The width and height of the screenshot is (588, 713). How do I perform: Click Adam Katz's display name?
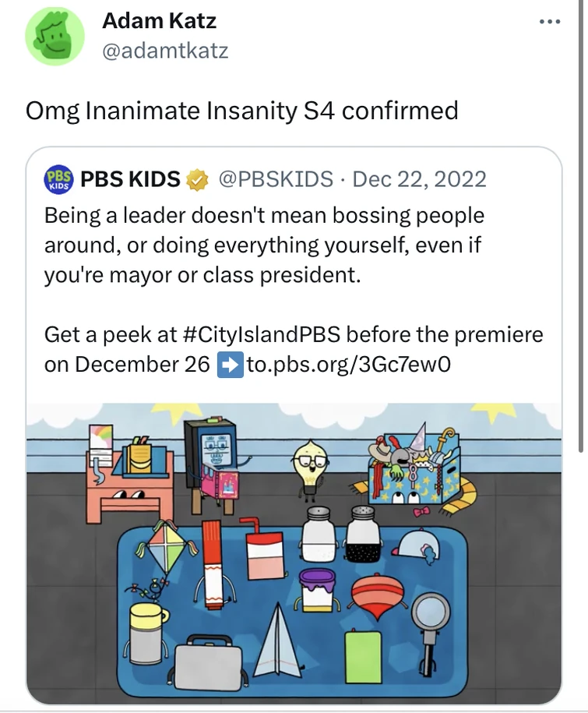(x=158, y=21)
